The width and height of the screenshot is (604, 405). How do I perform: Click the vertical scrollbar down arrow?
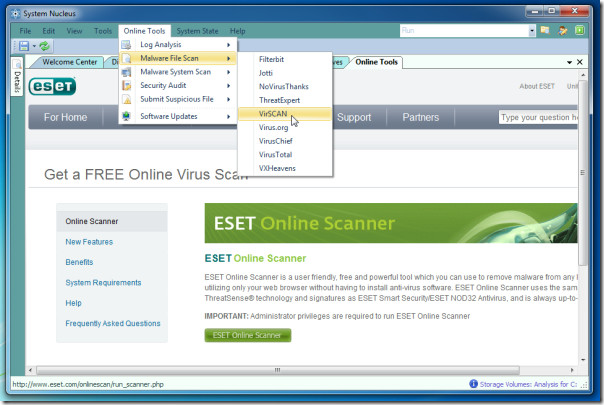(x=583, y=360)
